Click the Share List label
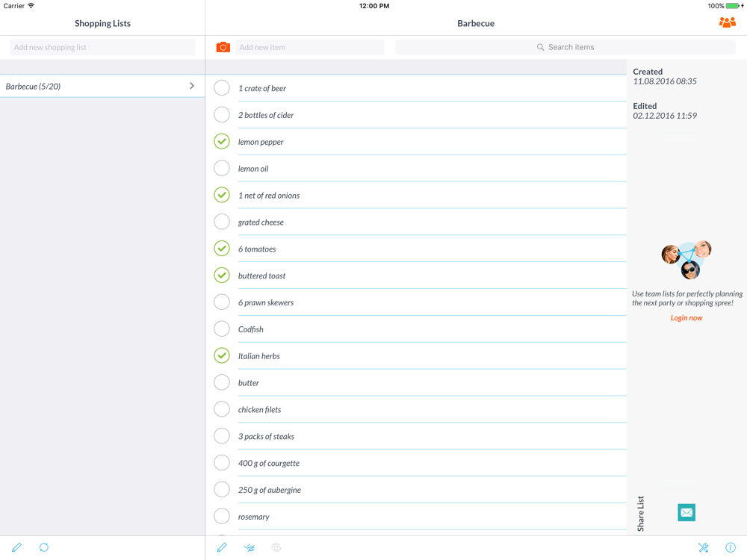Viewport: 747px width, 560px height. [x=640, y=514]
